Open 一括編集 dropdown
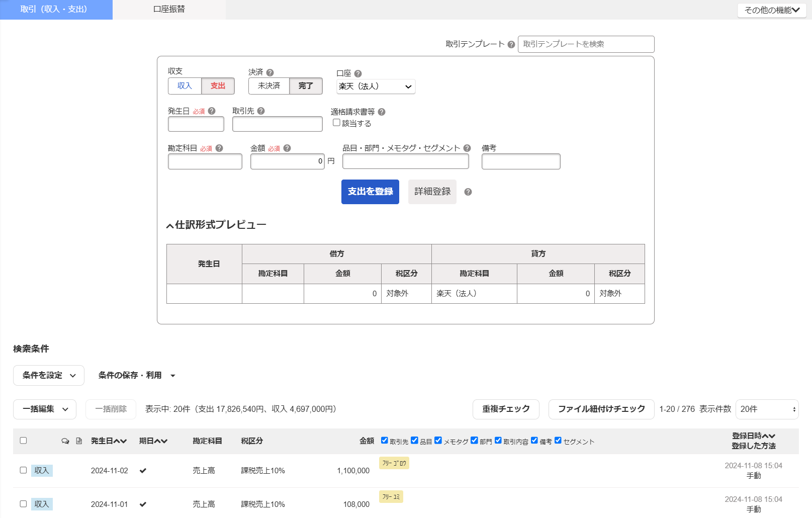 tap(45, 409)
